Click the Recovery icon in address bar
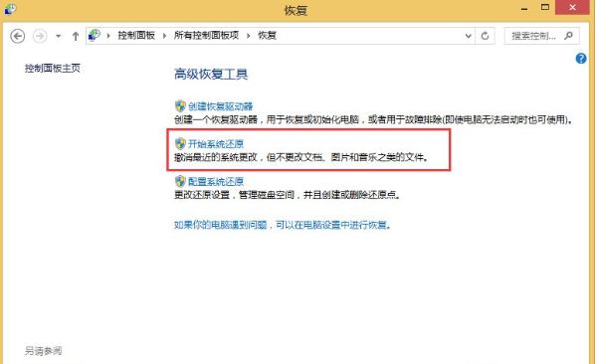Image resolution: width=596 pixels, height=364 pixels. pos(94,36)
